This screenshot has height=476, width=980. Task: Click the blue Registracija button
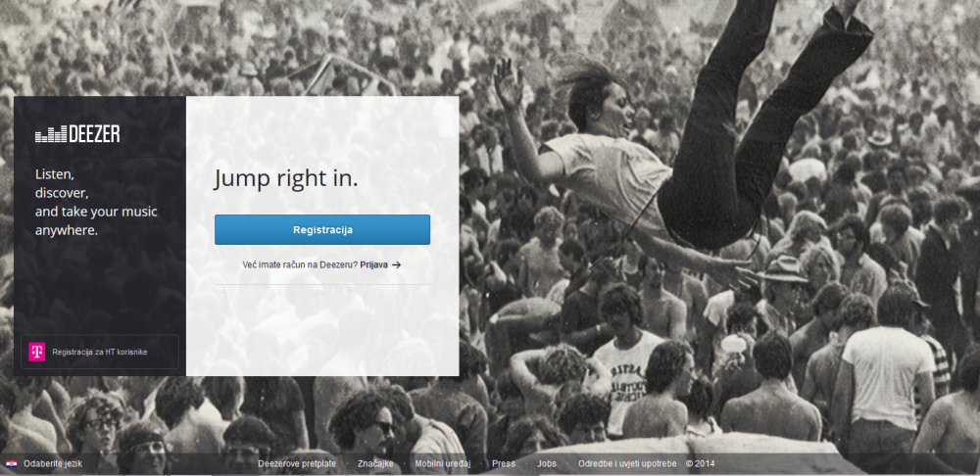322,230
